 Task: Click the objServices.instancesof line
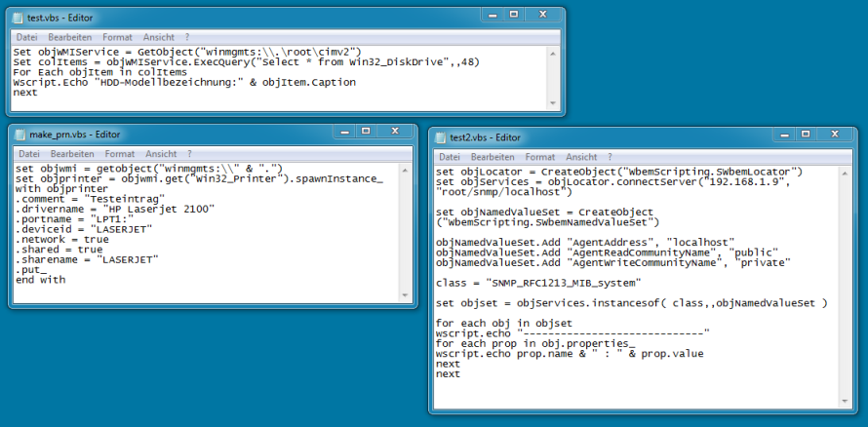632,303
